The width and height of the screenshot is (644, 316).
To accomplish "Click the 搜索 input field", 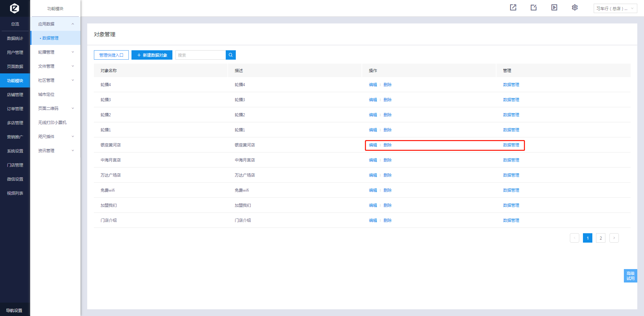I will coord(200,55).
